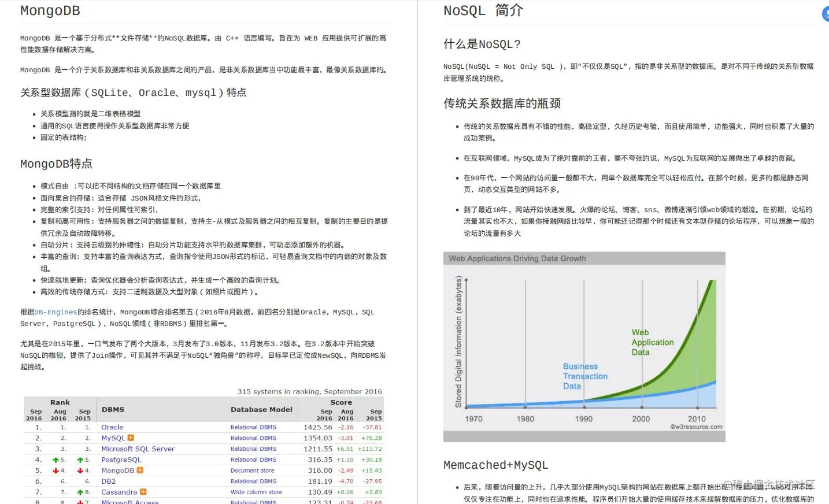
Task: Click the orange plus icon beside MongoDB
Action: [140, 470]
